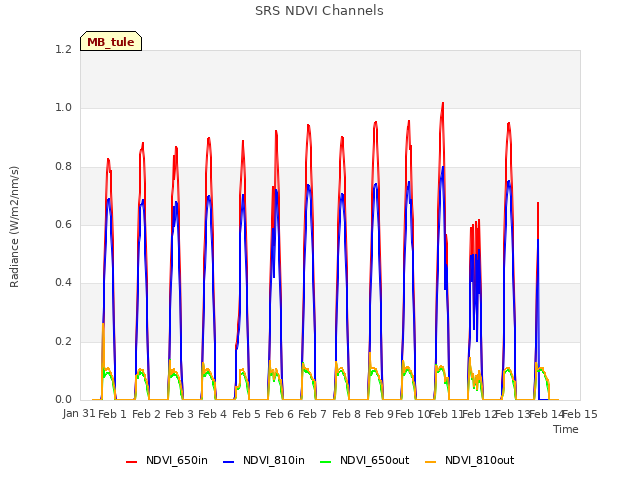
Task: Click the blue NDVI_810in legend swatch
Action: pyautogui.click(x=229, y=462)
